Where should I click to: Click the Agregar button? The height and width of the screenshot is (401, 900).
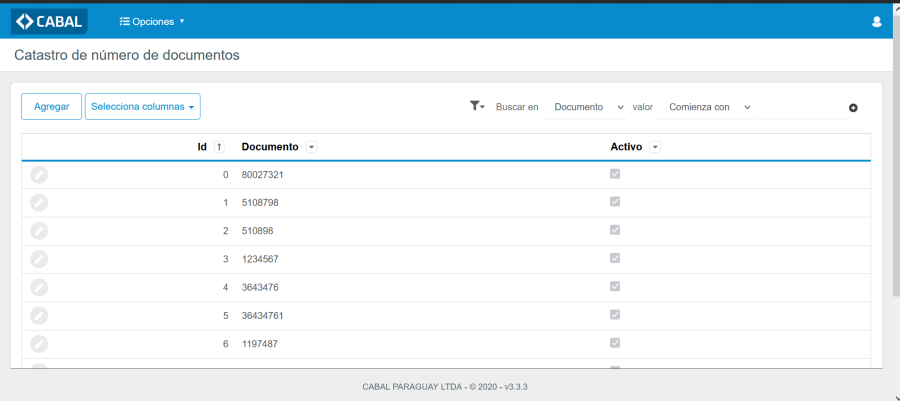pos(51,107)
